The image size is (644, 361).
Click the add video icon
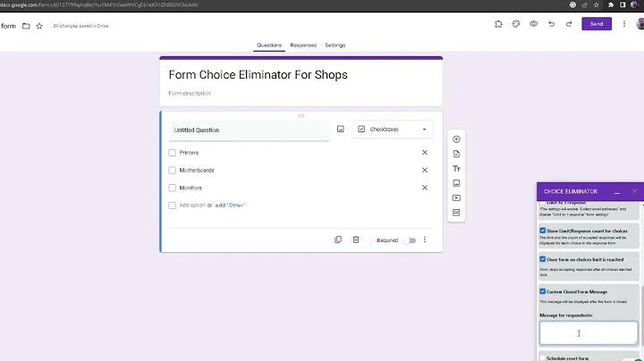tap(456, 198)
